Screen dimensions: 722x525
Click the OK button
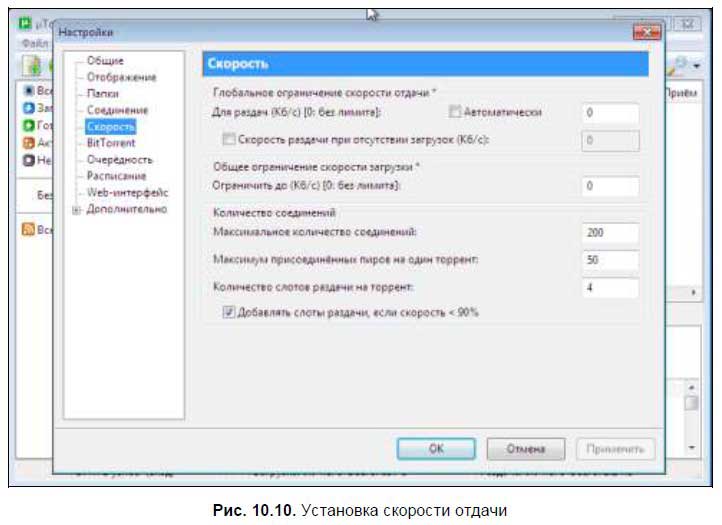pos(436,449)
